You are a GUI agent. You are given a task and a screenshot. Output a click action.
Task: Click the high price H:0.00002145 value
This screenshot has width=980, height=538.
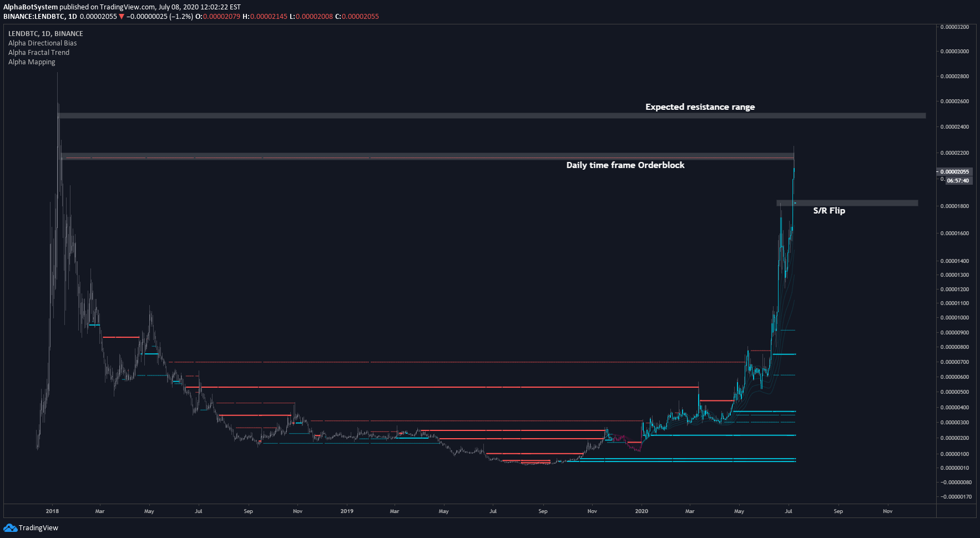265,17
